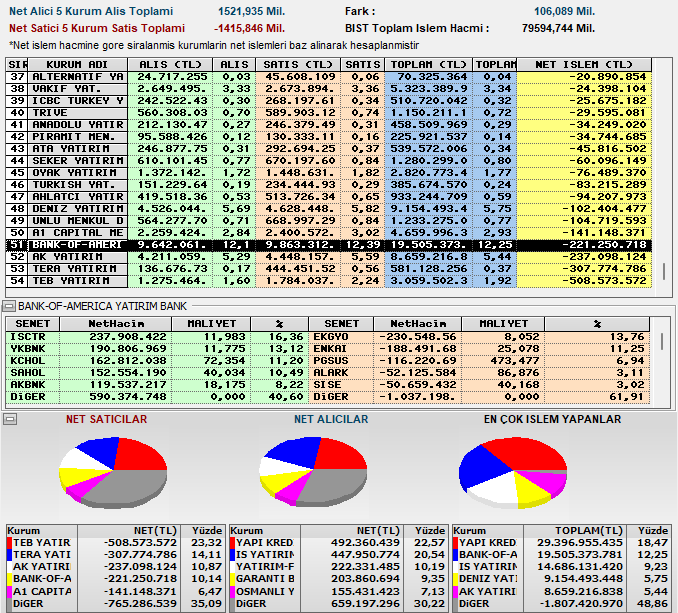Select the SEKER YATIRIM row

pos(329,161)
